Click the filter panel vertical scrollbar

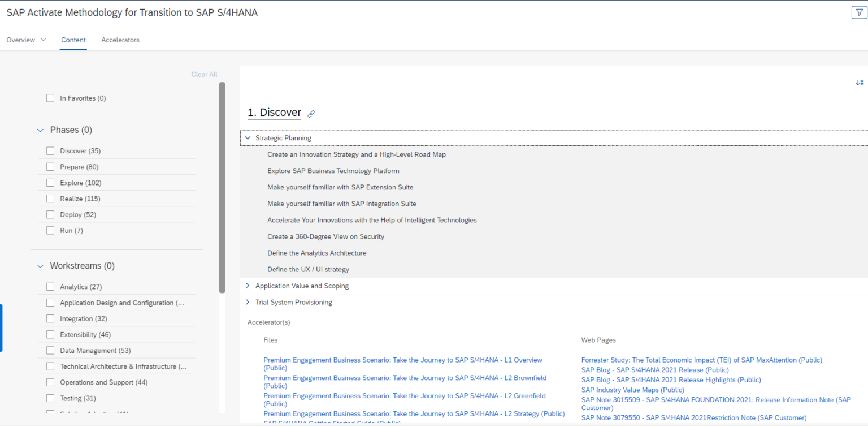click(x=222, y=187)
